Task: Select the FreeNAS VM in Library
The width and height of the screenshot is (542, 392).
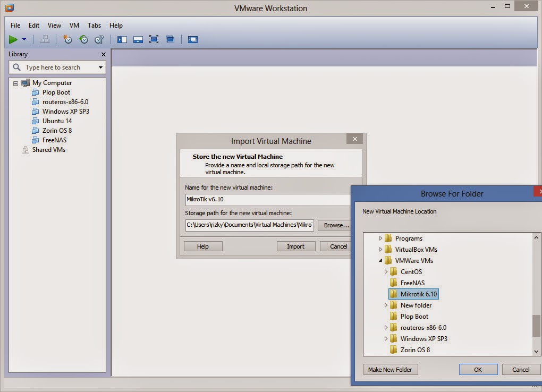Action: (54, 140)
